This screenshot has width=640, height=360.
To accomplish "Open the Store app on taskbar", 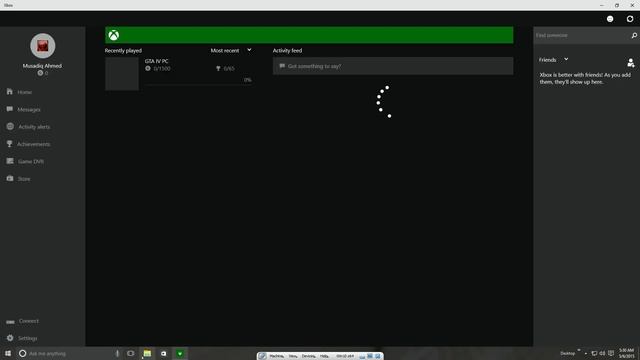I will [x=163, y=353].
